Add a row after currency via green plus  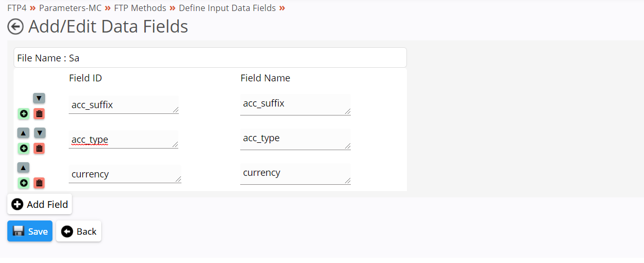click(x=24, y=183)
